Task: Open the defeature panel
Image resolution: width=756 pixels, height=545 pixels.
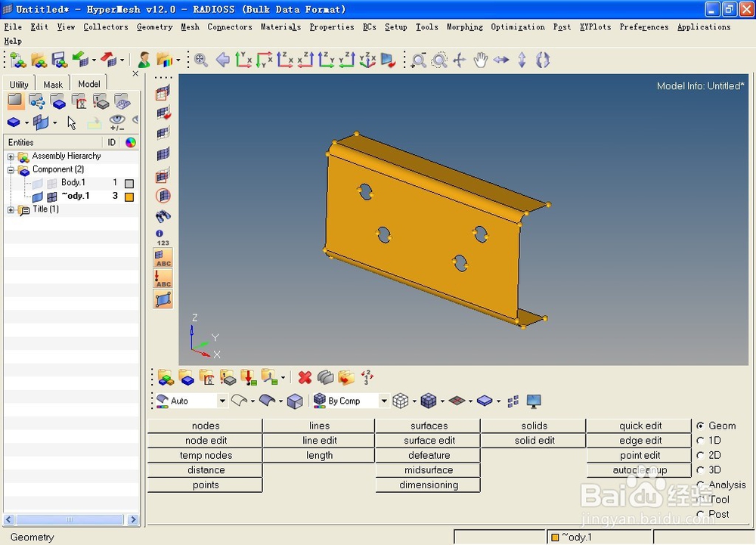Action: (x=428, y=455)
